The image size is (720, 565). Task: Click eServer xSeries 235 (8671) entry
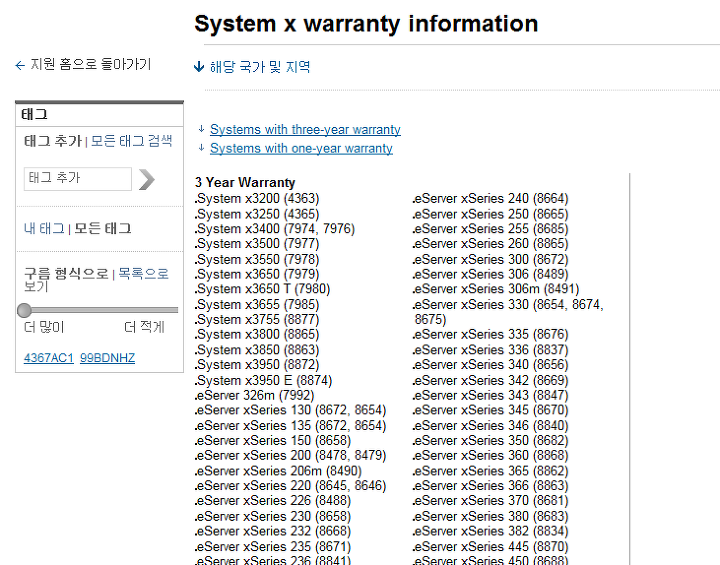click(x=273, y=547)
